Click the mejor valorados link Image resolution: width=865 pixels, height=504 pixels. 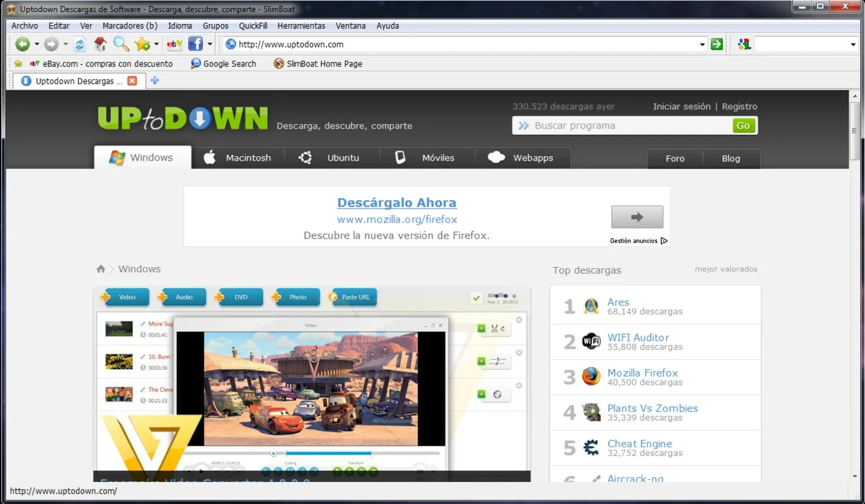point(726,269)
